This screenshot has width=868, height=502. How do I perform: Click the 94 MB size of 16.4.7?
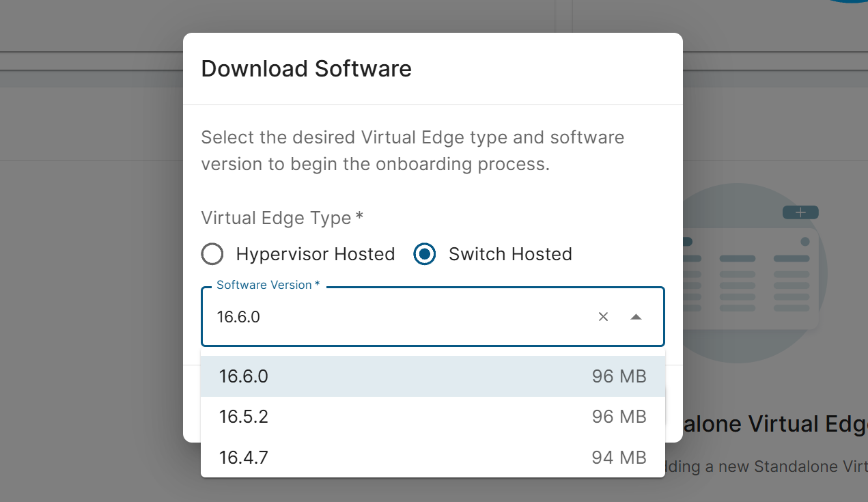pos(619,457)
